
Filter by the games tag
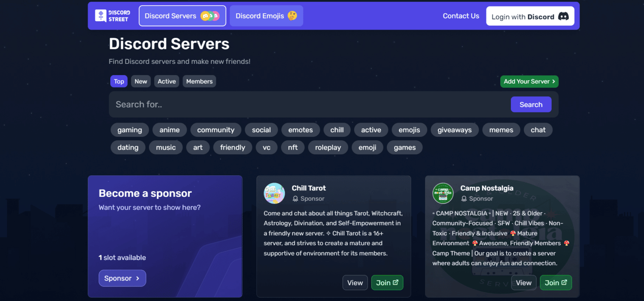(405, 147)
